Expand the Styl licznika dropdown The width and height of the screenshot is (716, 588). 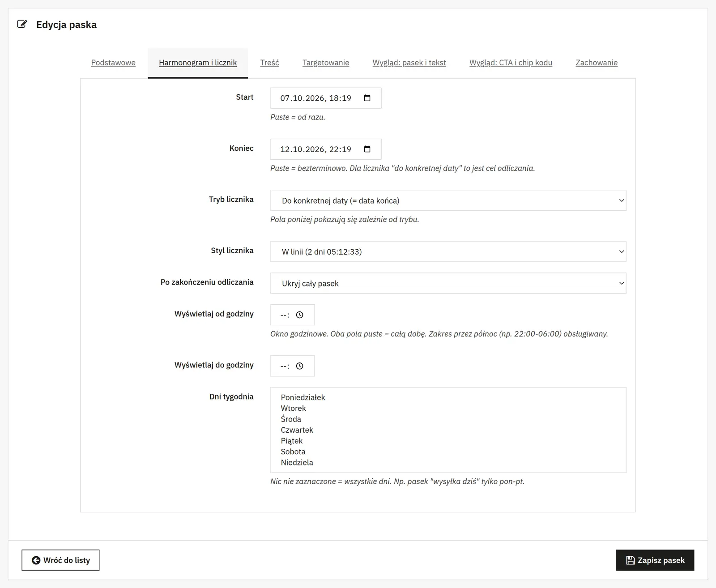[448, 251]
